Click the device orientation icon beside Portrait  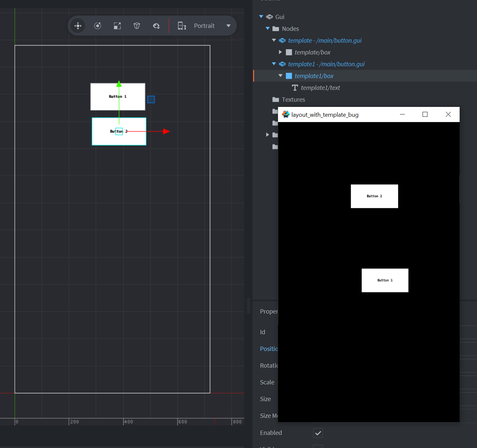tap(182, 26)
